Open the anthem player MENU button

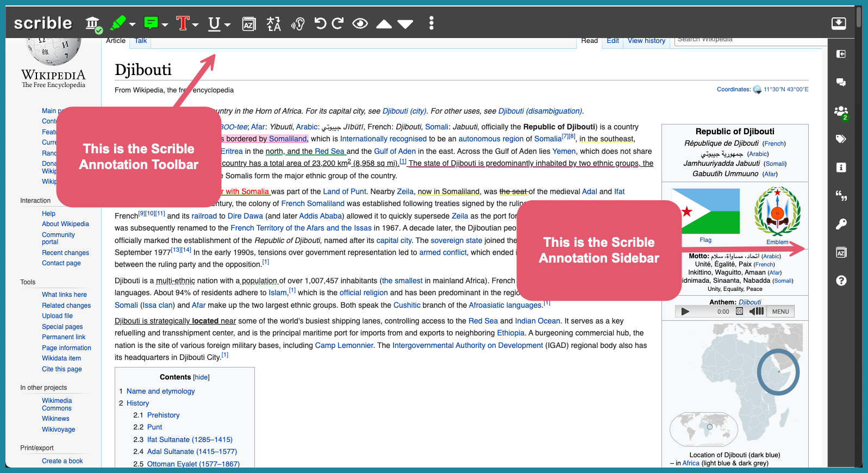[780, 312]
